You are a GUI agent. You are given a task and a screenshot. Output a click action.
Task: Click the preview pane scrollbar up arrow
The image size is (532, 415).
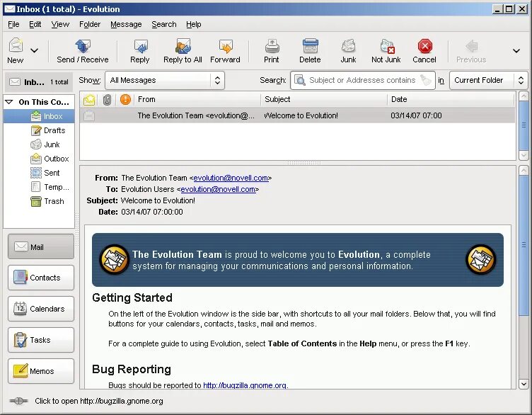tap(524, 170)
